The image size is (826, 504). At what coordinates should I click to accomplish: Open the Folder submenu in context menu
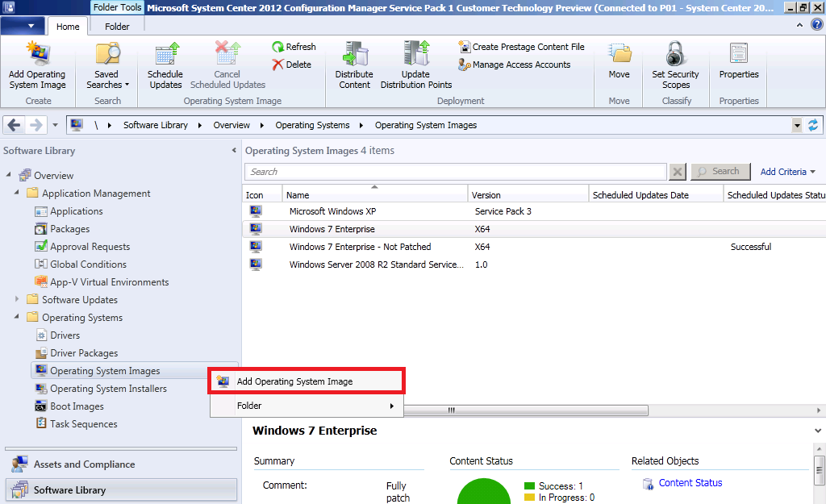click(307, 406)
